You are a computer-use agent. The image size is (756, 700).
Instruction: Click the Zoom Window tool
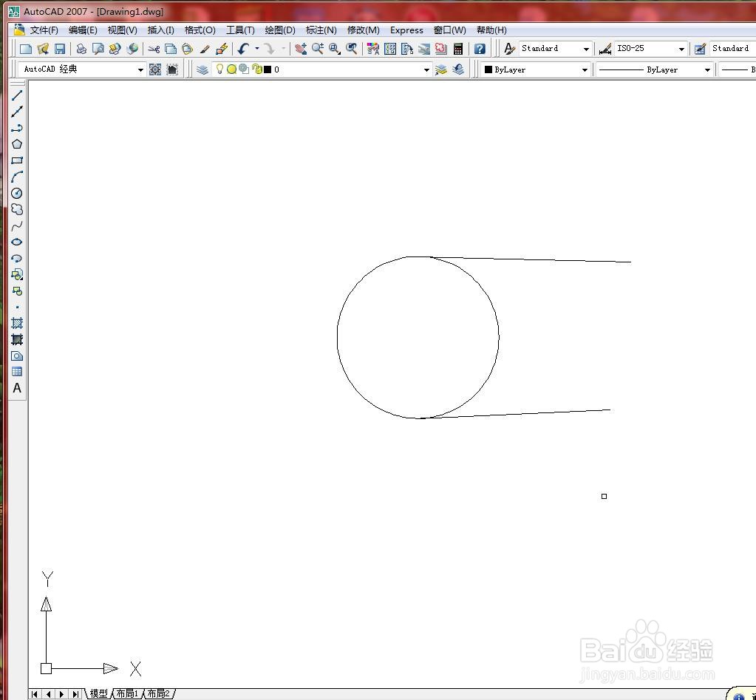pyautogui.click(x=335, y=49)
